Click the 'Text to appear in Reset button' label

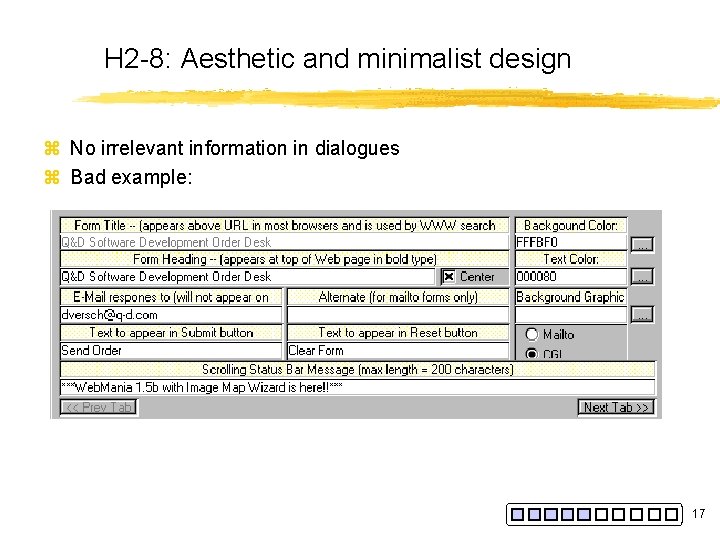(398, 332)
